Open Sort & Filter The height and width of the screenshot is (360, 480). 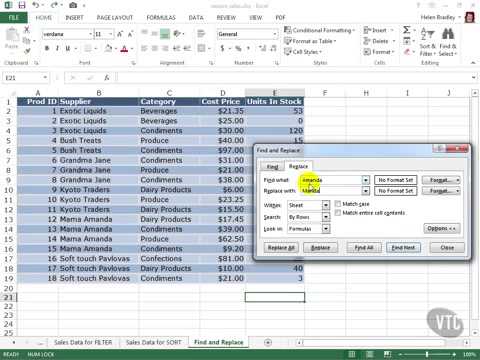click(427, 41)
